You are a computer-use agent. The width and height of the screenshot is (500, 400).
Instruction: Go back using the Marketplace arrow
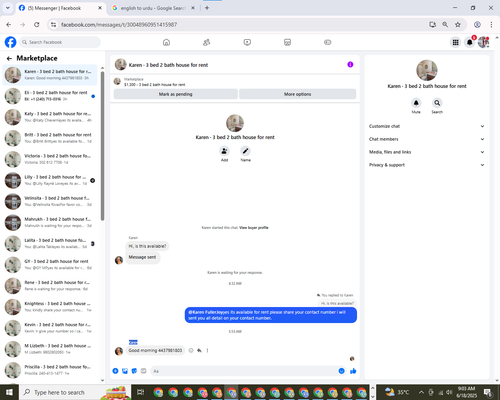9,59
